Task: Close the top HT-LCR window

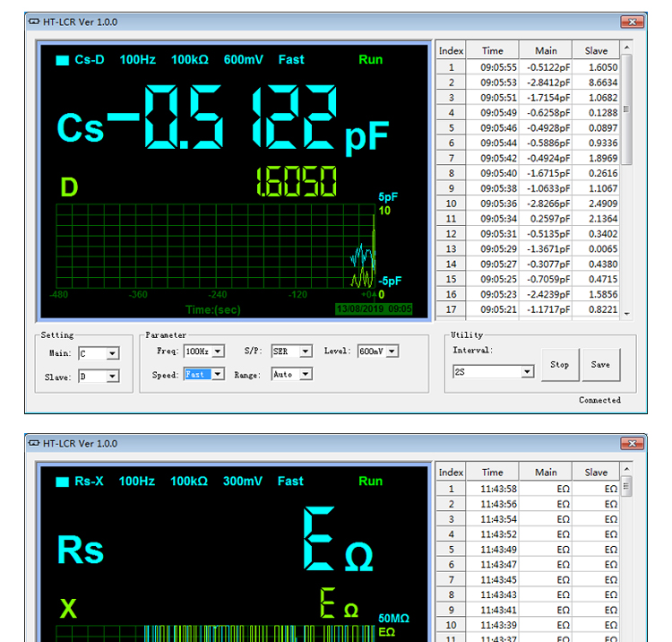Action: (x=632, y=22)
